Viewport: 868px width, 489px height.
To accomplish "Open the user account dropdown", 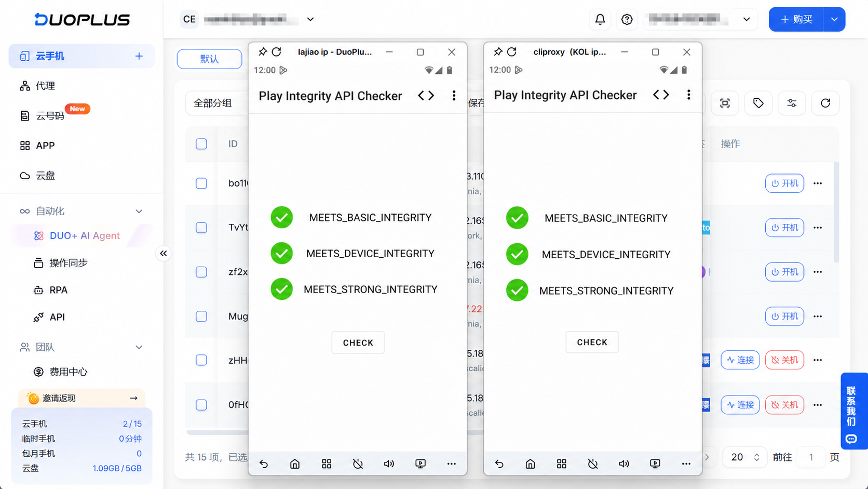I will coord(747,19).
